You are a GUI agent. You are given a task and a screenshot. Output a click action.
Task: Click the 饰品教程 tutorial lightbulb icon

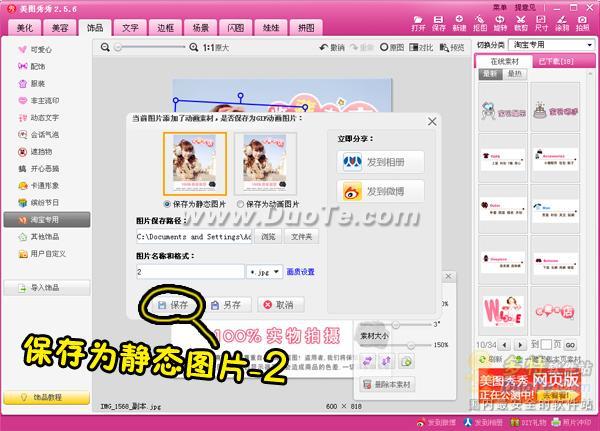tap(21, 398)
